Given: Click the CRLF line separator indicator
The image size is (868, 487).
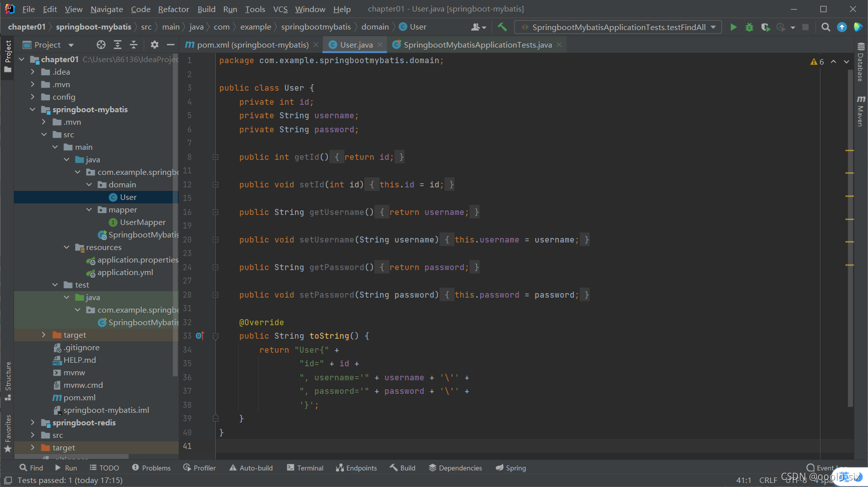Looking at the screenshot, I should (768, 480).
